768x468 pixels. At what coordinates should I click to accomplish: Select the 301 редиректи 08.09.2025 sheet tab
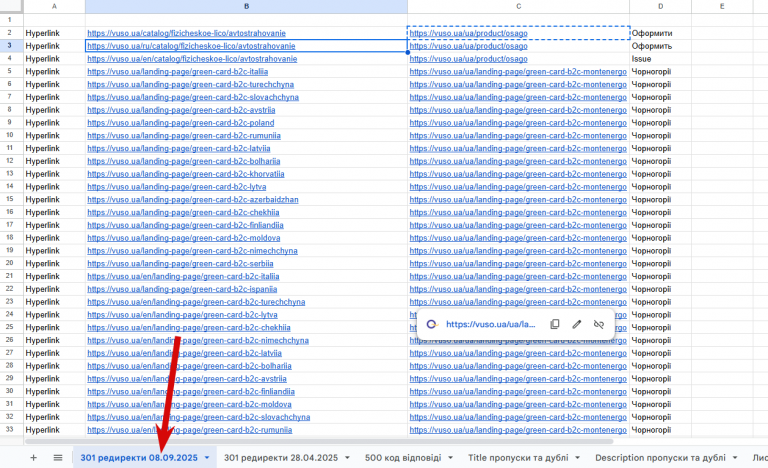[x=139, y=458]
